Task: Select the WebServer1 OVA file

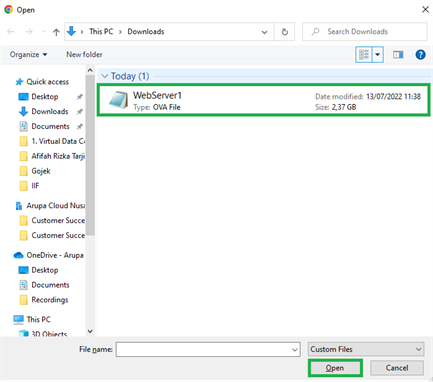Action: [263, 100]
